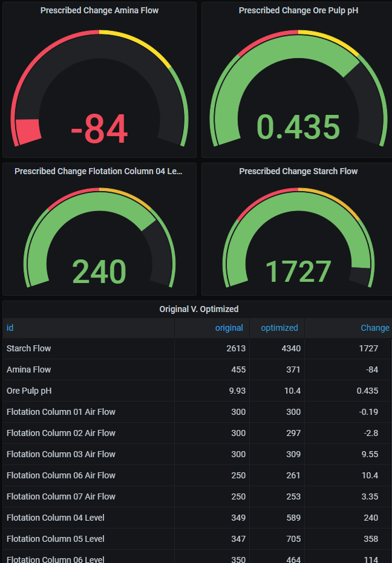Sort table by the optimized column header
The width and height of the screenshot is (392, 563).
pyautogui.click(x=279, y=328)
